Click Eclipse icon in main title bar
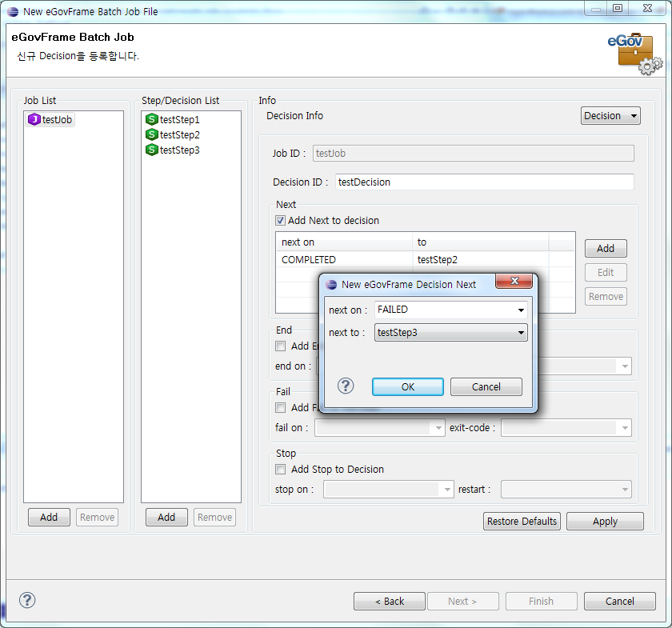The height and width of the screenshot is (628, 672). 14,11
